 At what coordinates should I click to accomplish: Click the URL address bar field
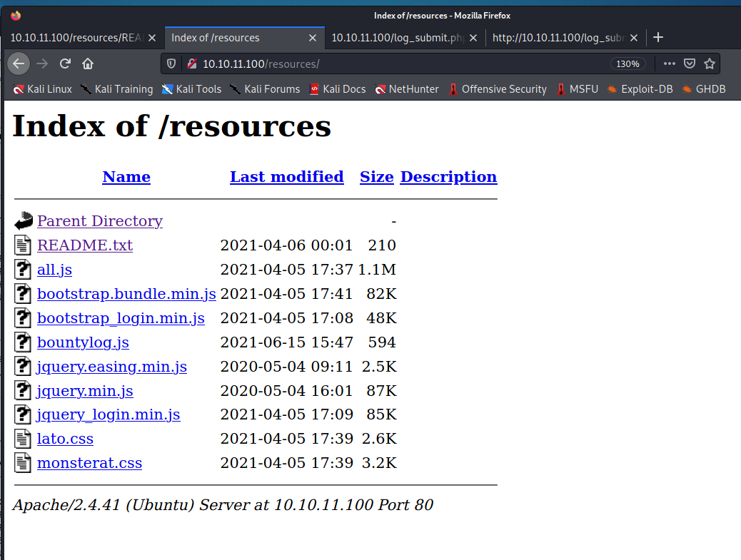[x=400, y=63]
